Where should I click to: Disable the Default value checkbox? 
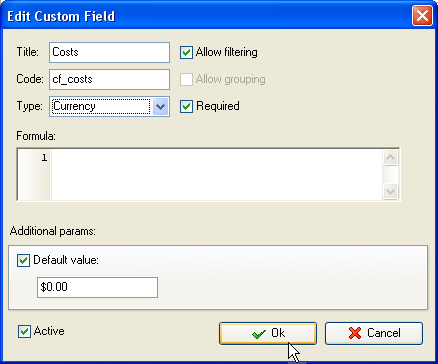tap(23, 260)
